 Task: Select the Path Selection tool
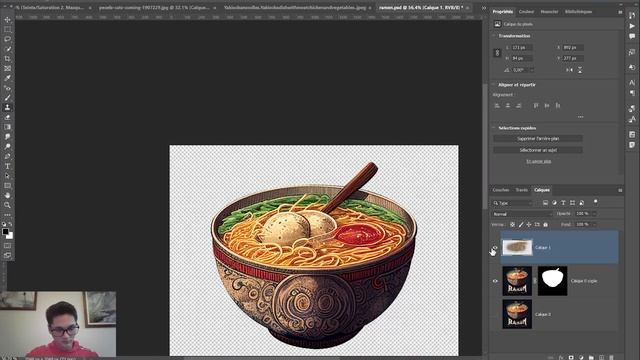click(7, 176)
